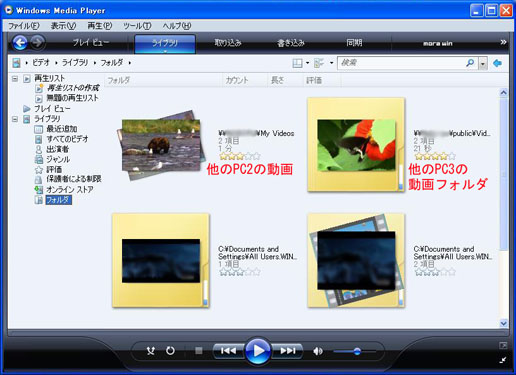This screenshot has width=516, height=375.
Task: Open the search options dropdown
Action: (x=483, y=63)
